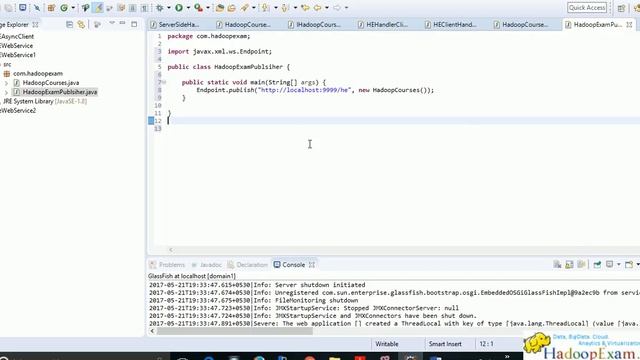The height and width of the screenshot is (360, 640).
Task: Open Display Selected Console dropdown arrow
Action: tap(618, 264)
